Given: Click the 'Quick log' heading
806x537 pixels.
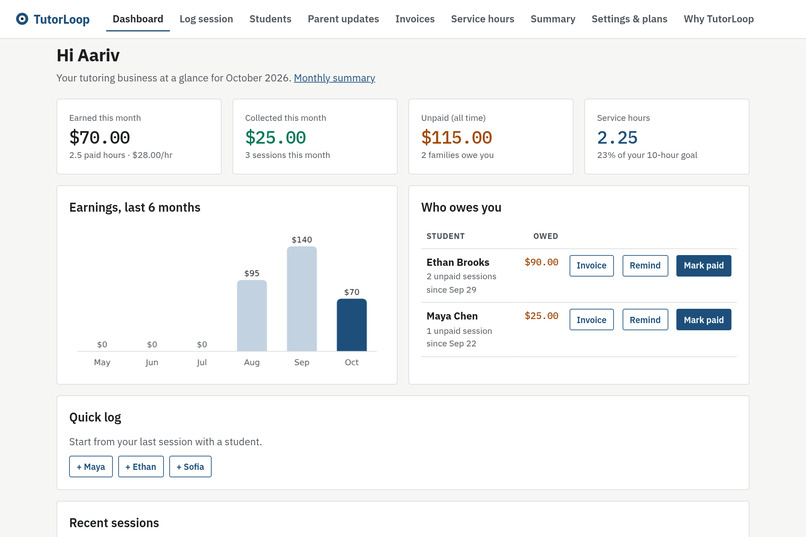Looking at the screenshot, I should point(95,417).
